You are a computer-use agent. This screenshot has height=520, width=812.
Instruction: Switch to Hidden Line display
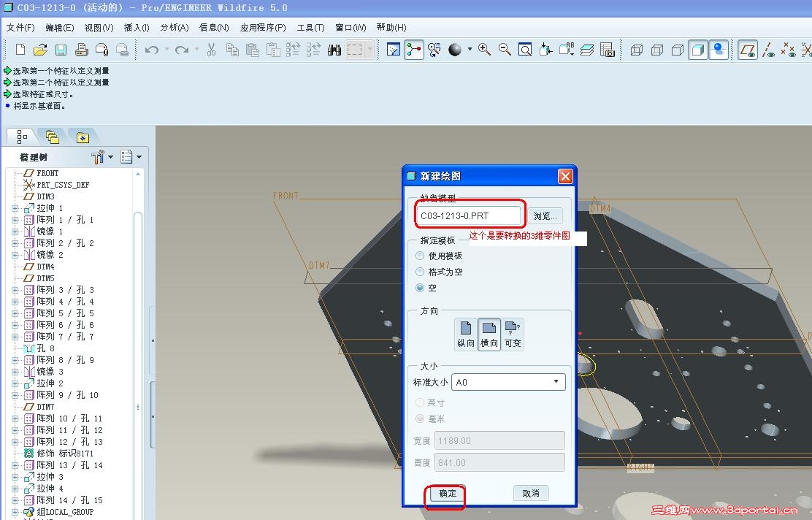657,50
